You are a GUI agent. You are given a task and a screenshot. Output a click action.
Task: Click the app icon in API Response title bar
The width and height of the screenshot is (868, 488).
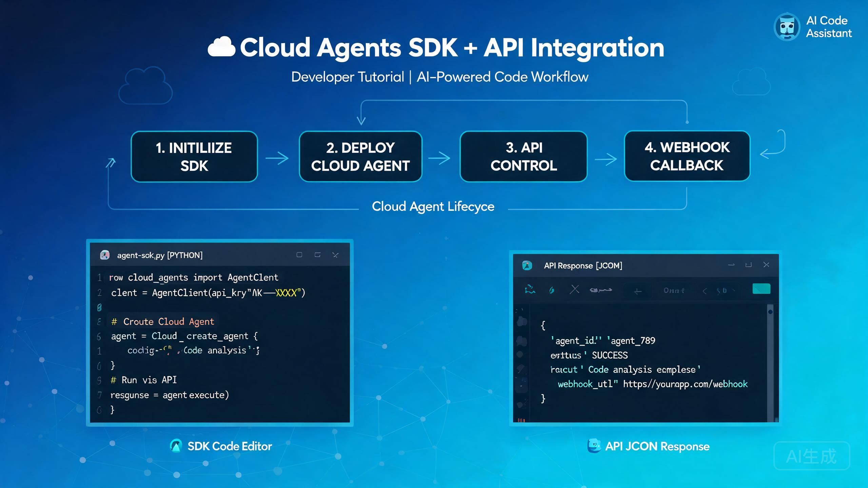coord(527,265)
